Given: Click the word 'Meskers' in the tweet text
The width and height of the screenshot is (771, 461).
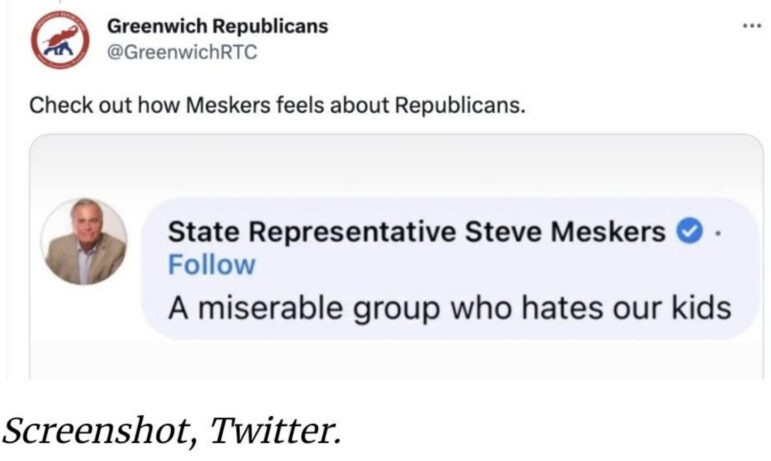Looking at the screenshot, I should 228,105.
